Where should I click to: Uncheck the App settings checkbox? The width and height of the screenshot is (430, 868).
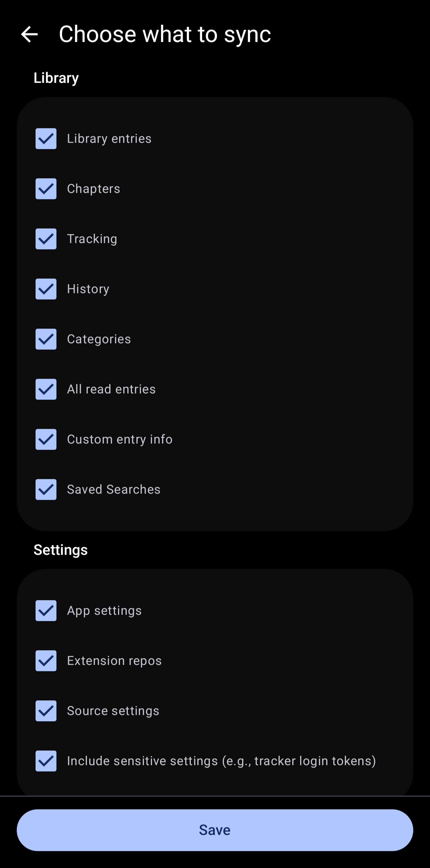click(x=46, y=610)
